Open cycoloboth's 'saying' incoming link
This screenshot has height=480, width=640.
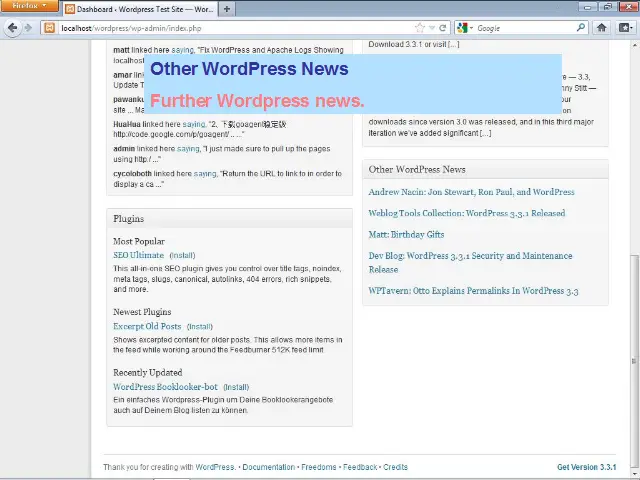[x=204, y=174]
